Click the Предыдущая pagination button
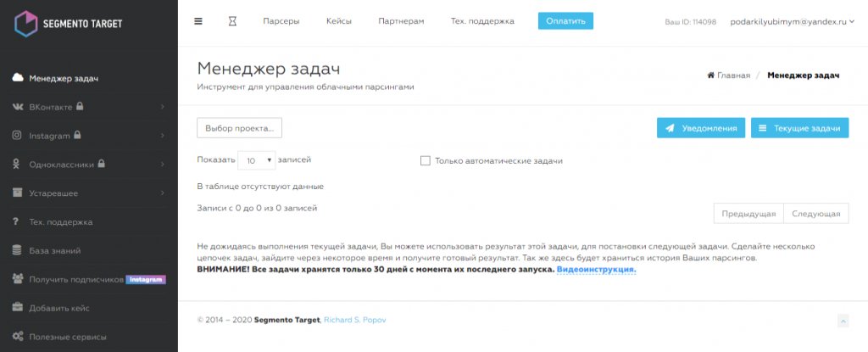 (748, 214)
